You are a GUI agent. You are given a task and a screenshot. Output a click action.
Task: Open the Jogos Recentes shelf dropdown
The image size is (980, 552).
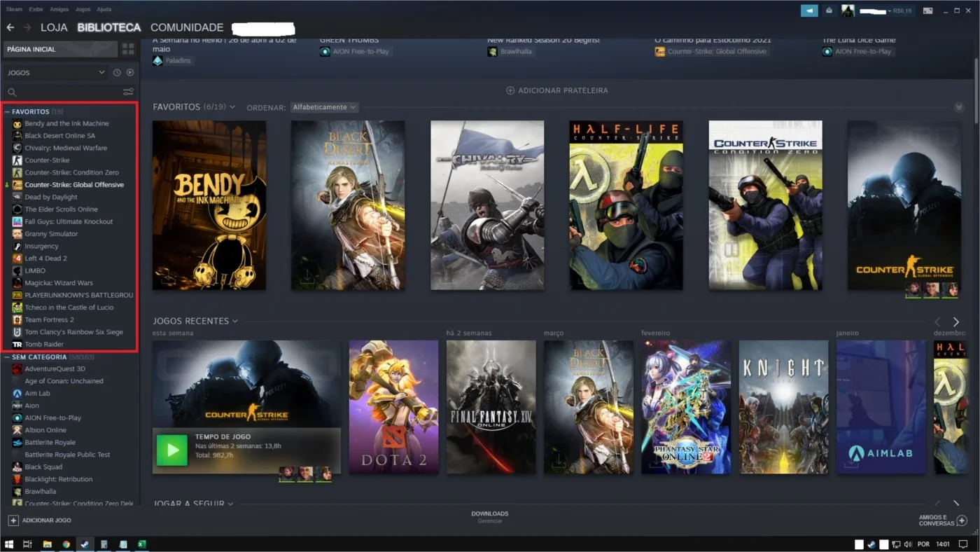click(235, 321)
